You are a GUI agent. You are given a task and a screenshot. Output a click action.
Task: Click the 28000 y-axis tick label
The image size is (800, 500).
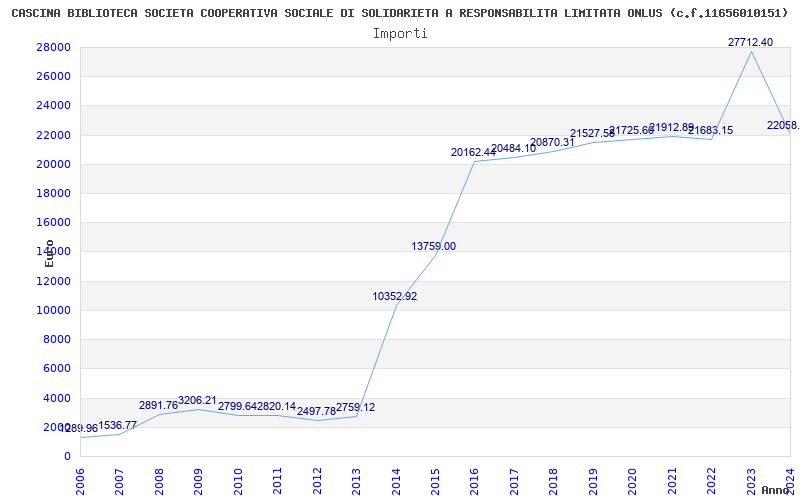pyautogui.click(x=53, y=47)
